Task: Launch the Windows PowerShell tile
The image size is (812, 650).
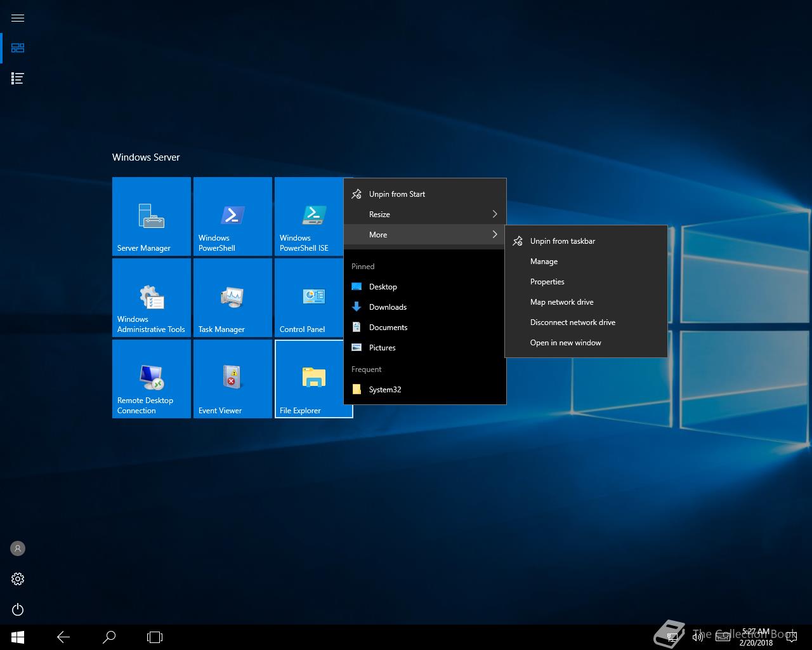Action: (233, 216)
